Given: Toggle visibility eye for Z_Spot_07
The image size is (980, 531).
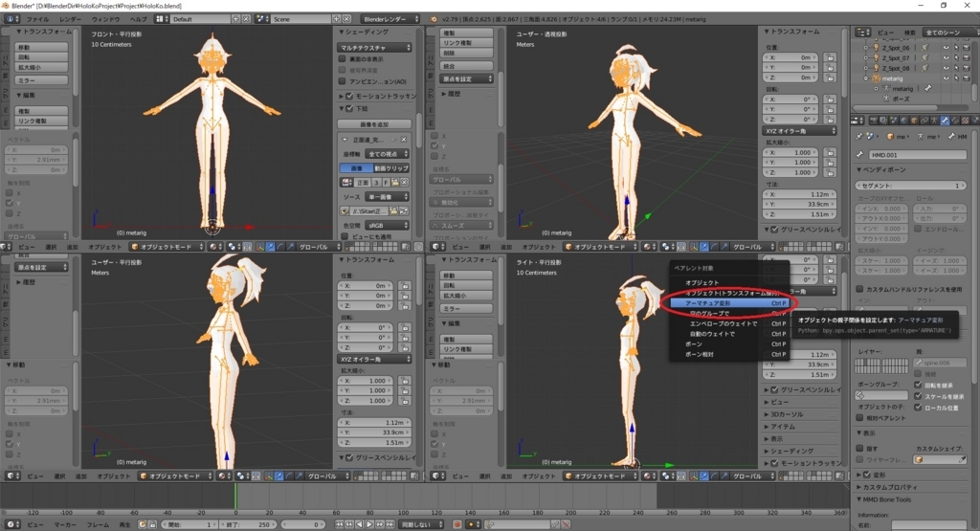Looking at the screenshot, I should click(946, 58).
